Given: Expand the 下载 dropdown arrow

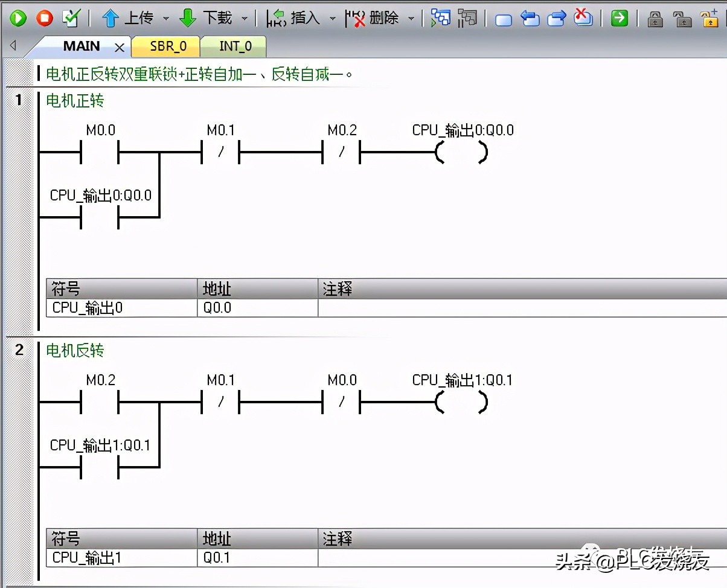Looking at the screenshot, I should tap(245, 19).
